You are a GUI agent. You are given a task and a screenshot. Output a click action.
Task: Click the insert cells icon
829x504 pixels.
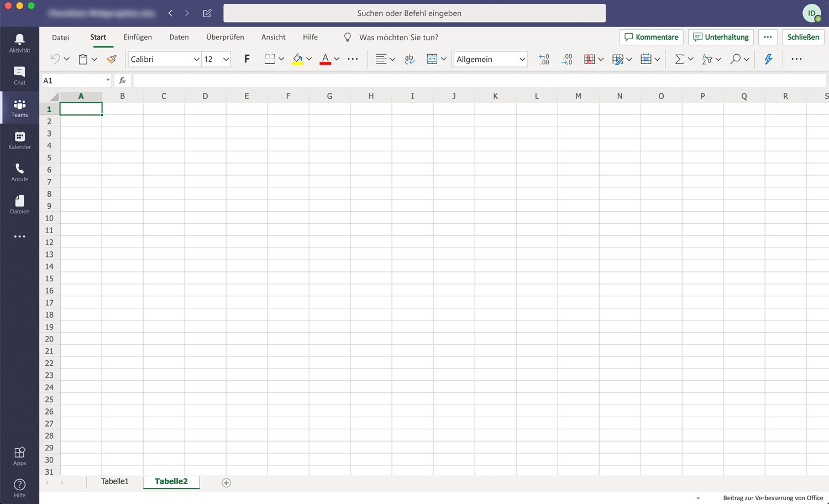pos(646,59)
